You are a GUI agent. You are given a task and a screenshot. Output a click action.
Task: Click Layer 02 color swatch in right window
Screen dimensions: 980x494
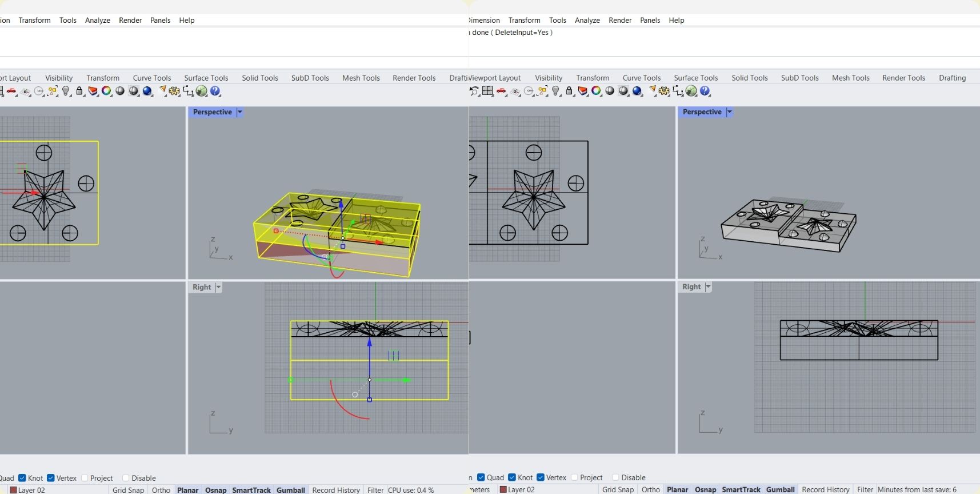click(503, 489)
